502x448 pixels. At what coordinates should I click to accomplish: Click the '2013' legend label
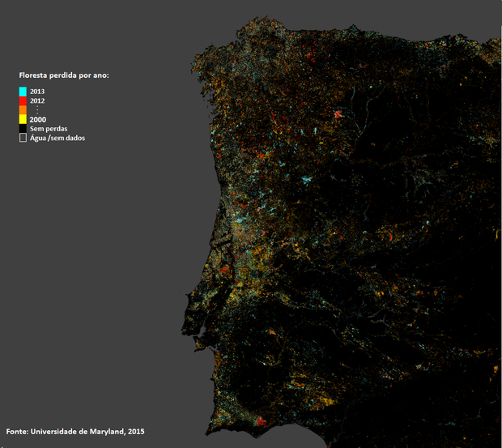tap(37, 91)
